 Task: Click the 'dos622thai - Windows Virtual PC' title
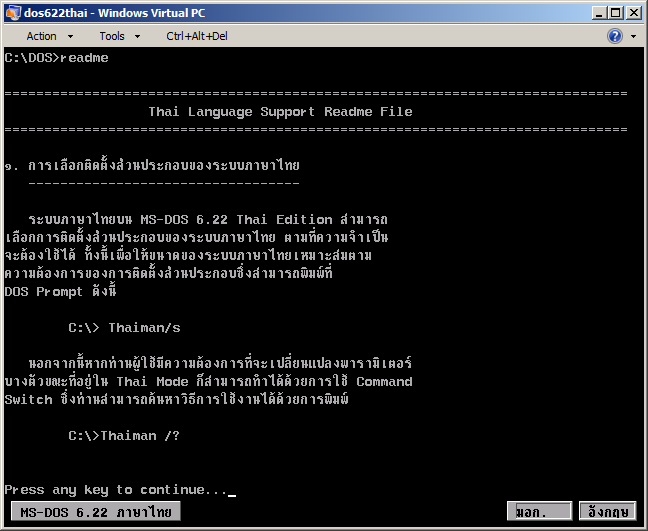pyautogui.click(x=114, y=13)
